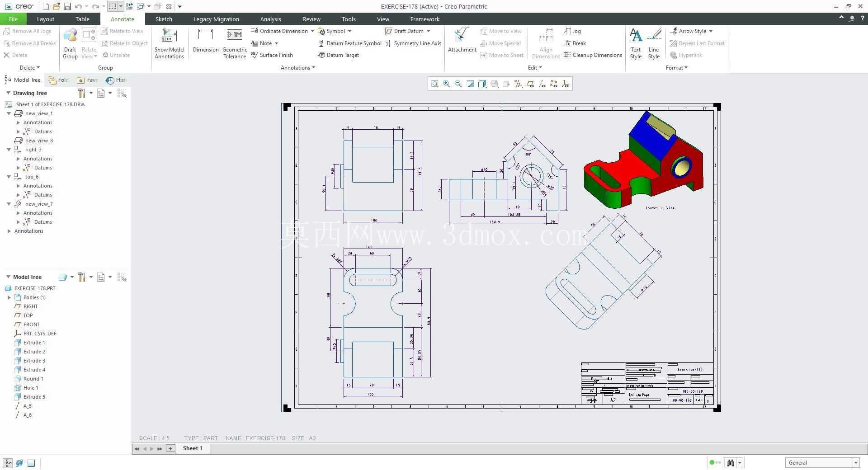This screenshot has height=470, width=868.
Task: Click the Repaint icon in graphics toolbar
Action: 470,84
